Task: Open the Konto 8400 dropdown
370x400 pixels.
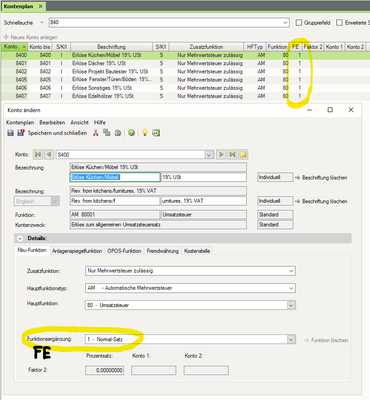Action: (x=209, y=155)
